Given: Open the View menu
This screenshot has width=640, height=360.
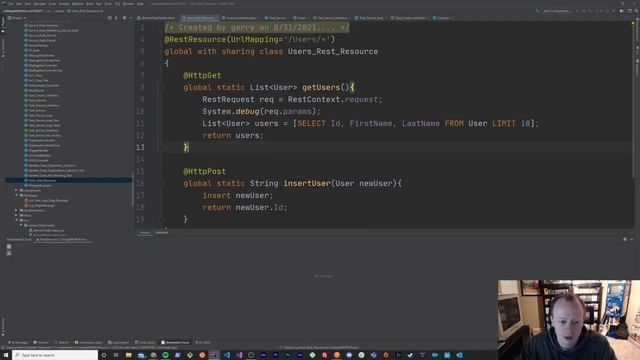Looking at the screenshot, I should (28, 4).
